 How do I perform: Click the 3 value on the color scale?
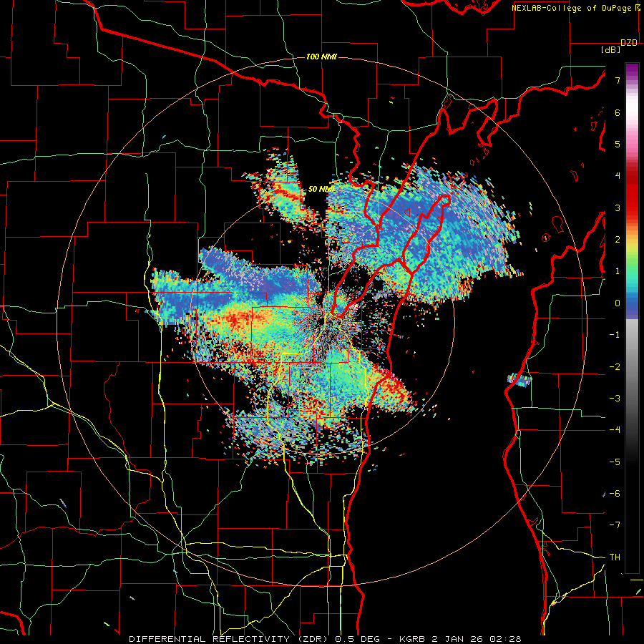click(x=618, y=208)
